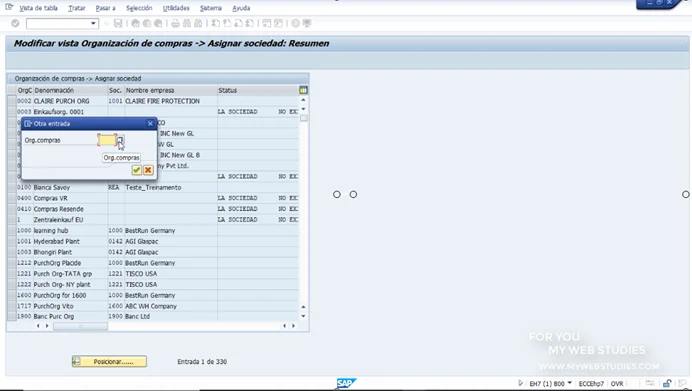Click the BestRun Germany cell for learning hub
Screen dimensions: 692x391
click(170, 230)
